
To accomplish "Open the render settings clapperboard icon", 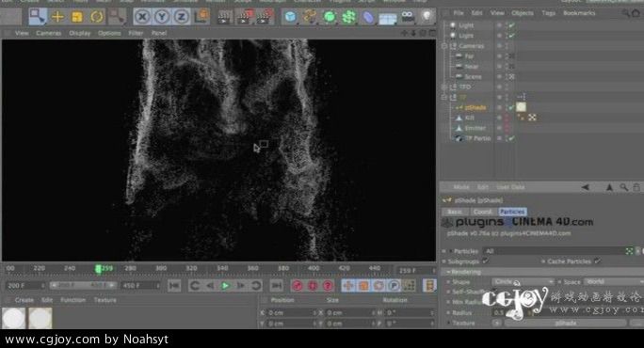I will pyautogui.click(x=264, y=17).
